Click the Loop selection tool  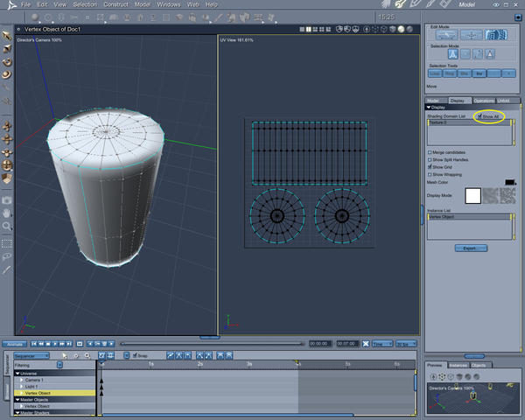point(435,74)
